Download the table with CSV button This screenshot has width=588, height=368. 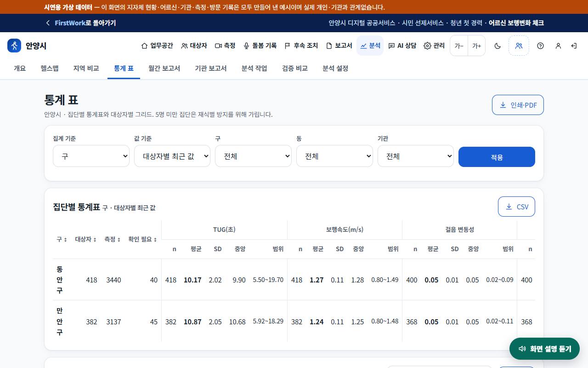point(516,207)
